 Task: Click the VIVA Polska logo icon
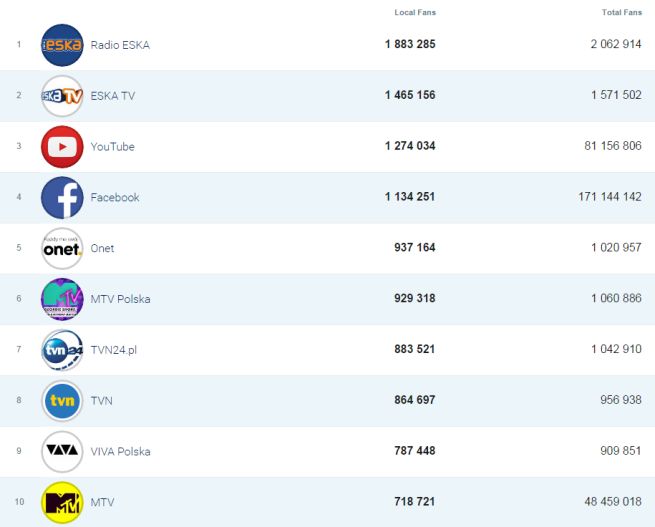62,451
